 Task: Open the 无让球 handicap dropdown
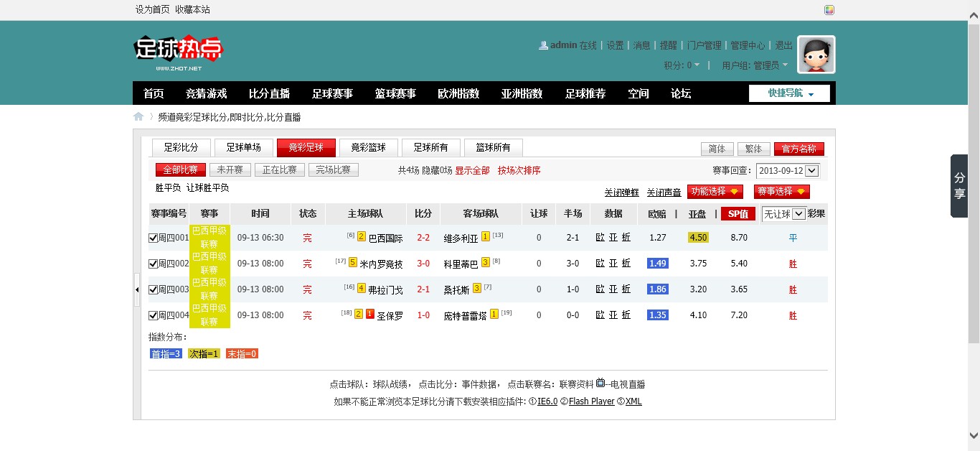click(x=783, y=213)
